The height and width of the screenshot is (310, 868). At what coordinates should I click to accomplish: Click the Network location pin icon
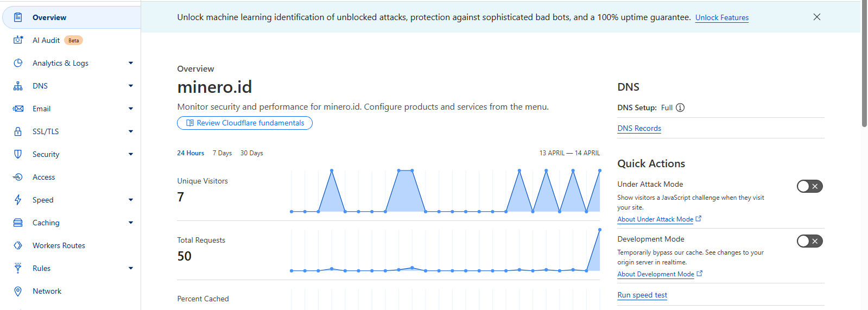pyautogui.click(x=18, y=291)
